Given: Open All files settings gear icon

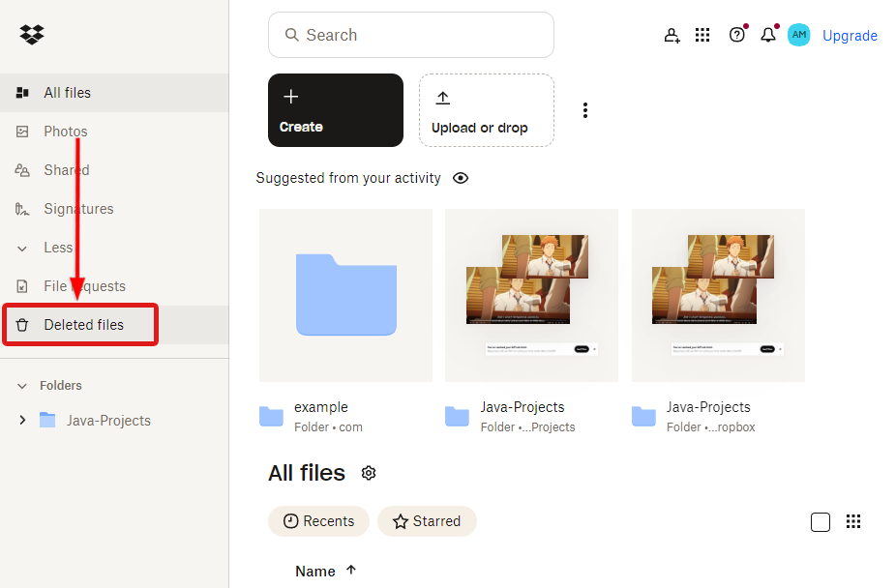Looking at the screenshot, I should (x=369, y=473).
